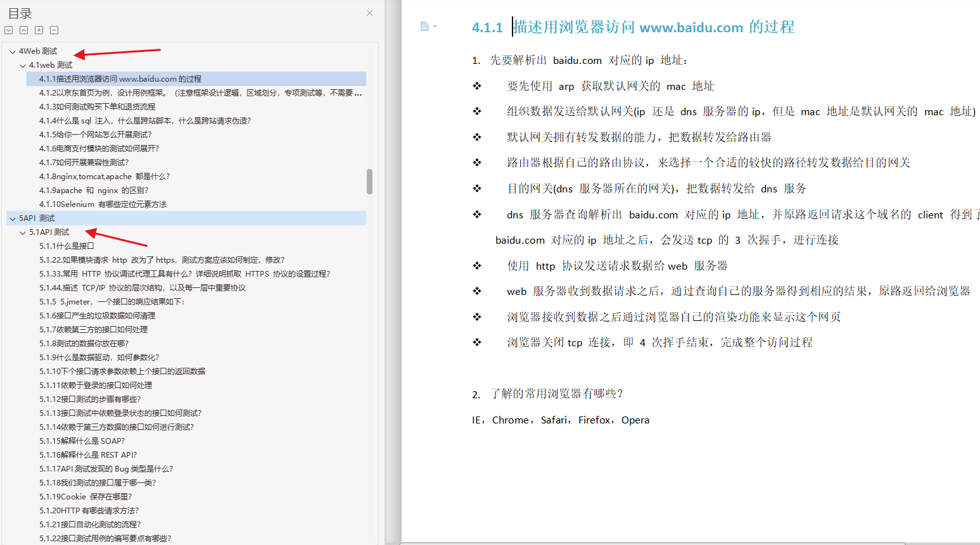Open 5.1.22接口测试用例的编写要点 entry
This screenshot has height=545, width=980.
(105, 538)
